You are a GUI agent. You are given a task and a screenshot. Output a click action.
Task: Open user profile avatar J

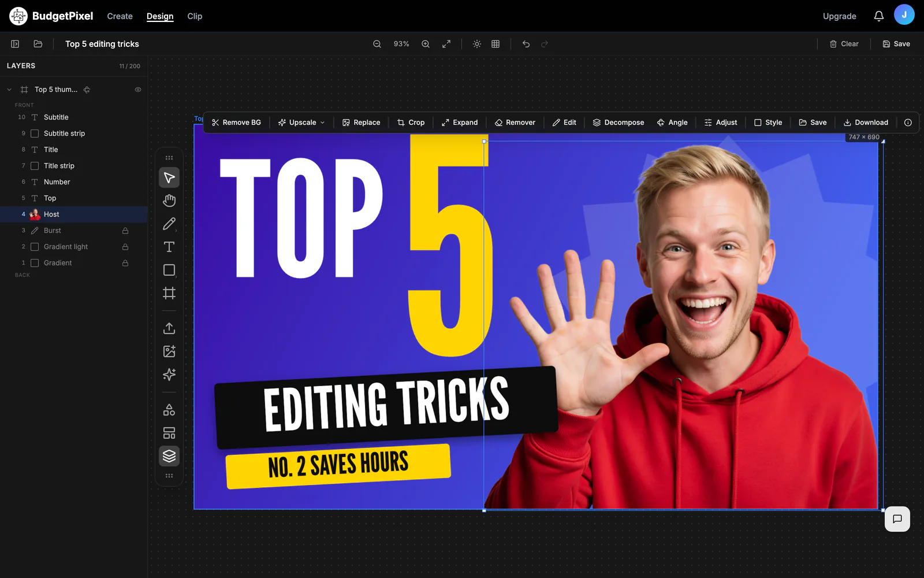coord(904,15)
